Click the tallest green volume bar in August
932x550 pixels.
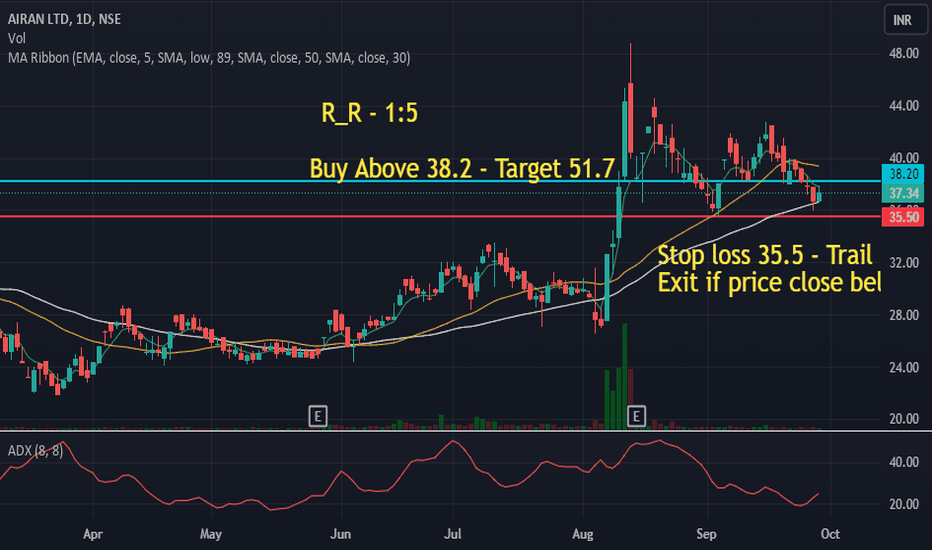click(x=625, y=376)
